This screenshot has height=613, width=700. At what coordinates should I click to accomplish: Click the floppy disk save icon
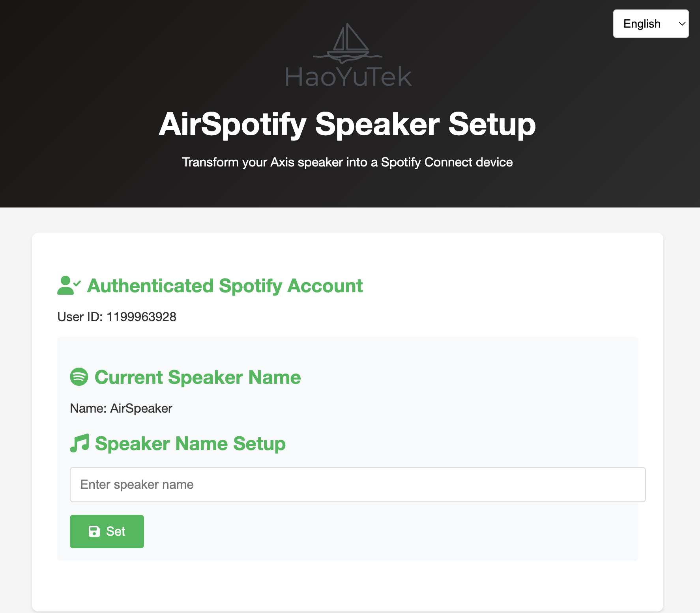(x=94, y=531)
